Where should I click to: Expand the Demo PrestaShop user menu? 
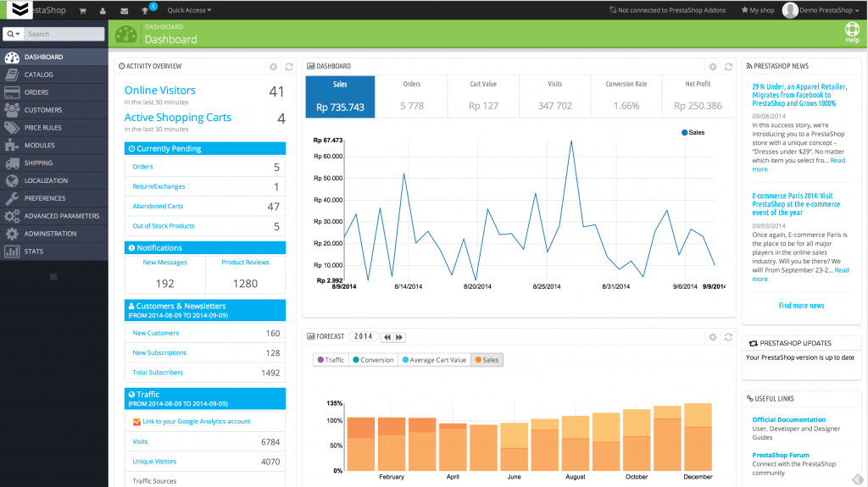pyautogui.click(x=829, y=10)
